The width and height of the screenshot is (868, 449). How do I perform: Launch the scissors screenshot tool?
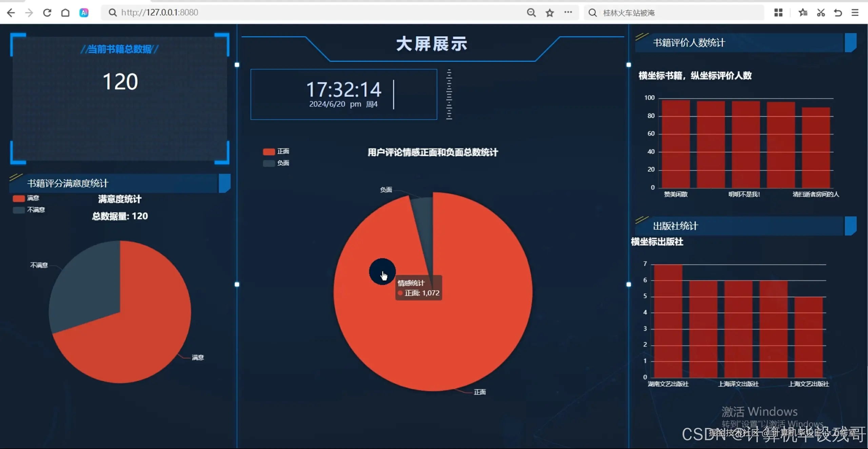(x=821, y=13)
